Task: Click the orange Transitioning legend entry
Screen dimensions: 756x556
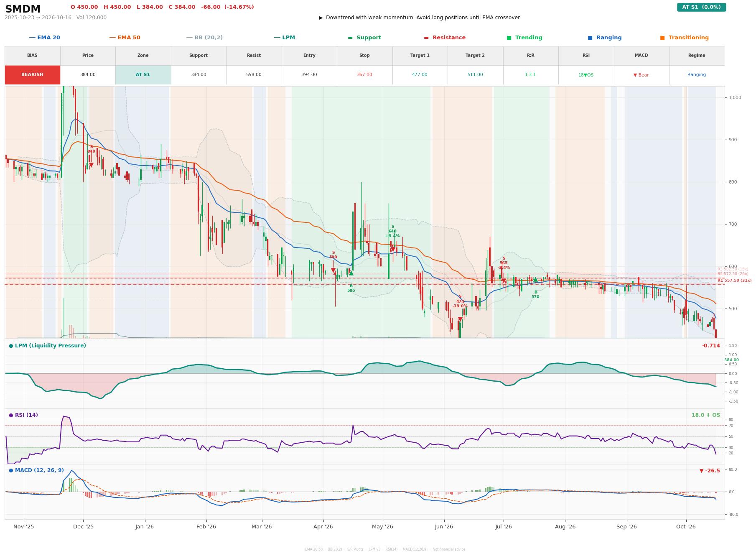Action: click(685, 38)
